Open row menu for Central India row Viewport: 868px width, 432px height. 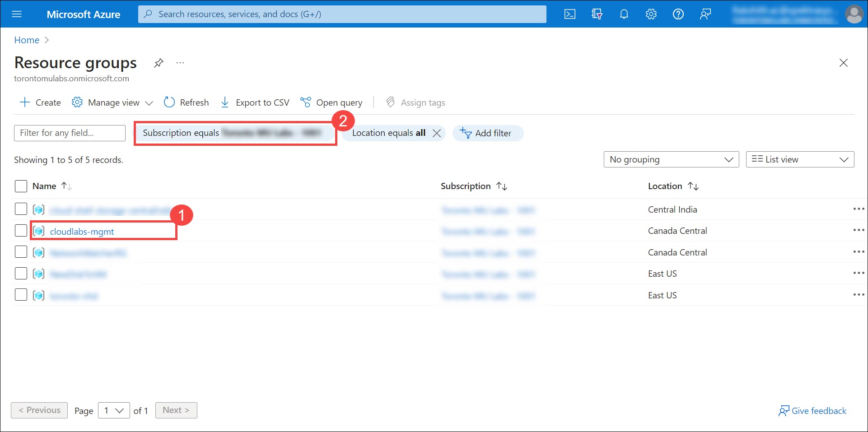(858, 209)
